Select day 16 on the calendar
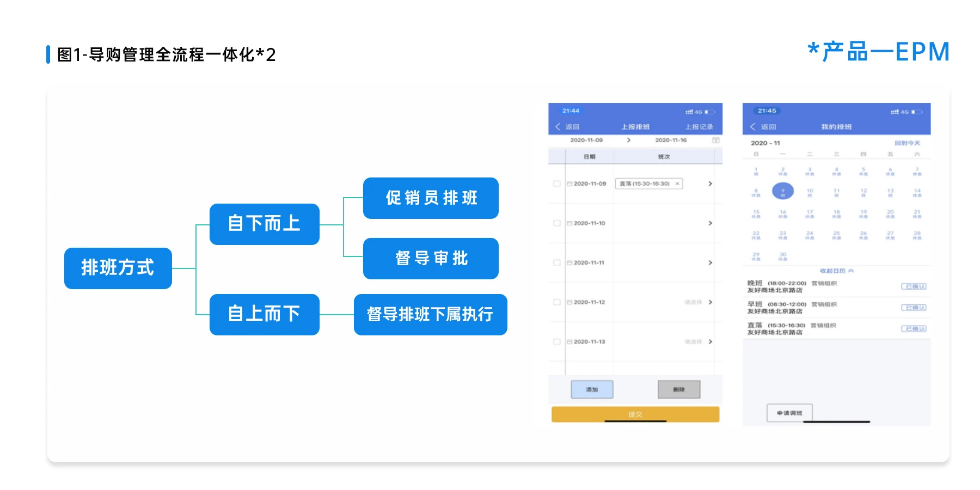The width and height of the screenshot is (980, 490). (783, 213)
